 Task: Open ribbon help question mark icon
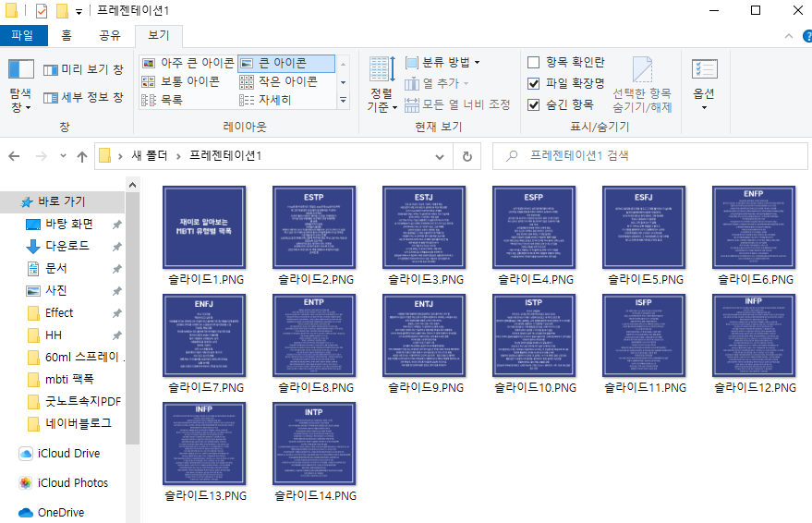[x=807, y=36]
